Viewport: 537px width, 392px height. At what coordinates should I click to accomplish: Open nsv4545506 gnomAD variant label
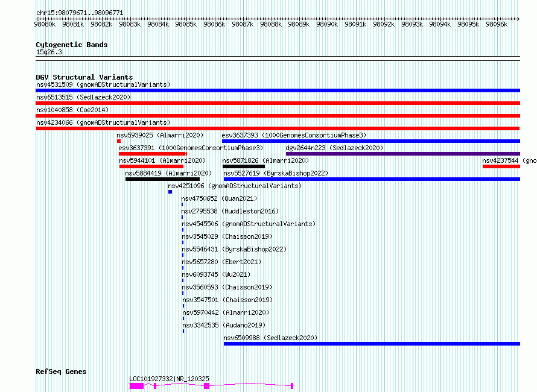[249, 224]
